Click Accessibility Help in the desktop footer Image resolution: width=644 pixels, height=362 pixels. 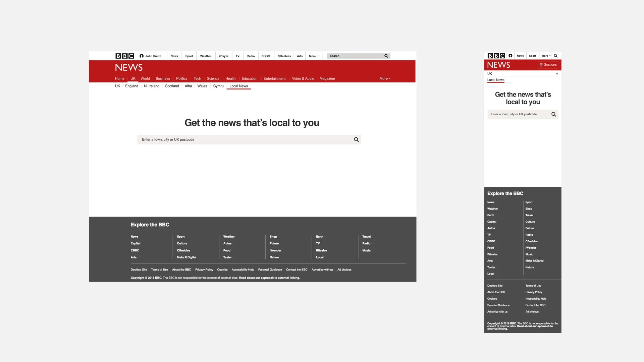click(243, 269)
